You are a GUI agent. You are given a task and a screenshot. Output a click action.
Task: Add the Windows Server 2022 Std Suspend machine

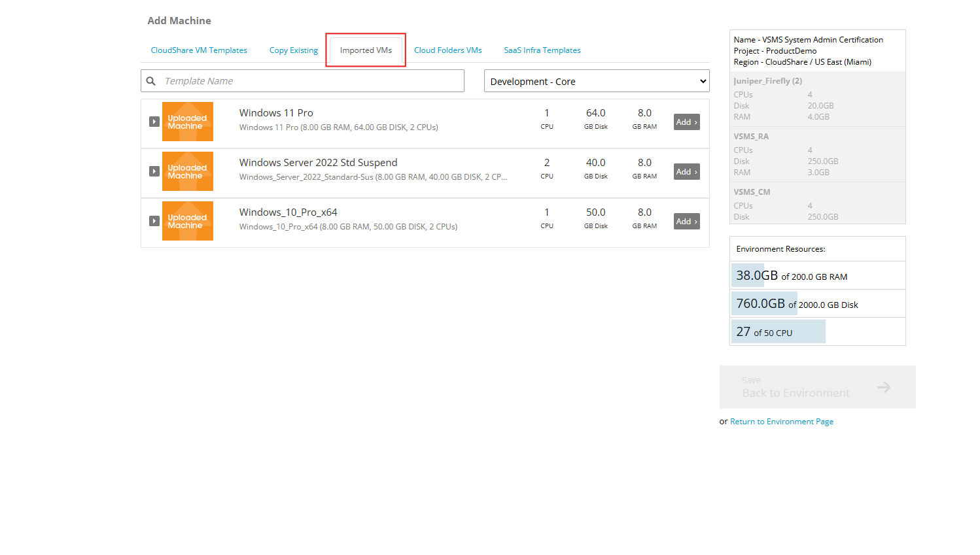tap(686, 171)
